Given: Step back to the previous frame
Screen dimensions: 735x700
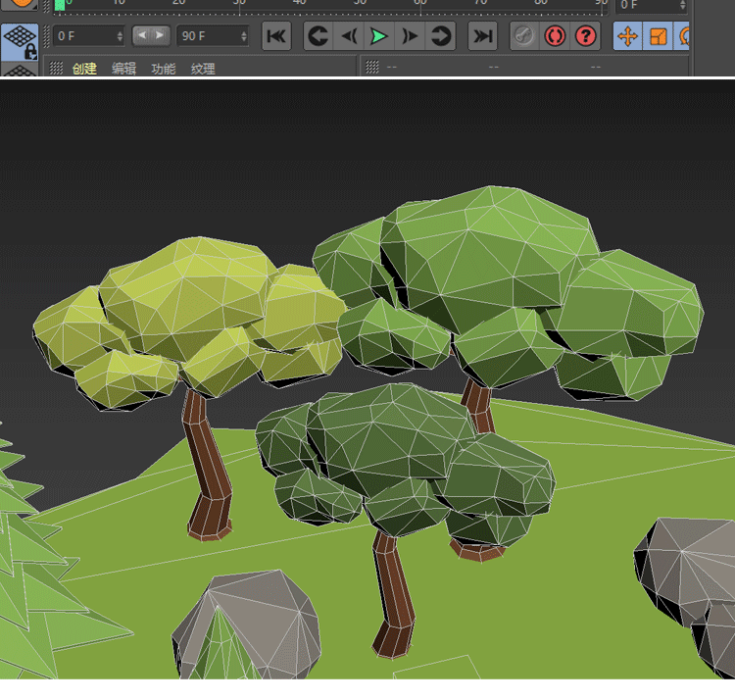Looking at the screenshot, I should (x=348, y=36).
